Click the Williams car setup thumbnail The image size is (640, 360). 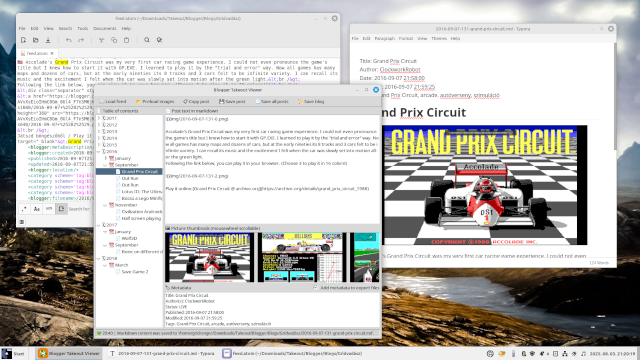click(x=302, y=258)
